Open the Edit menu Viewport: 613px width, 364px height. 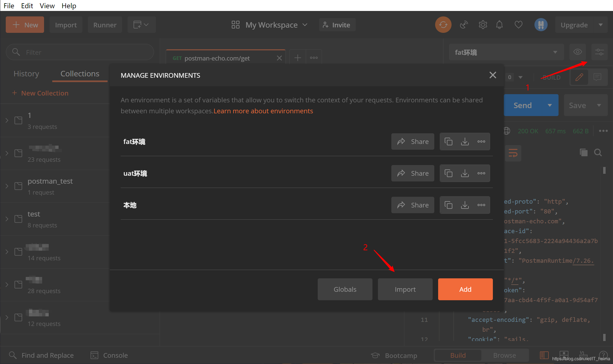coord(27,5)
